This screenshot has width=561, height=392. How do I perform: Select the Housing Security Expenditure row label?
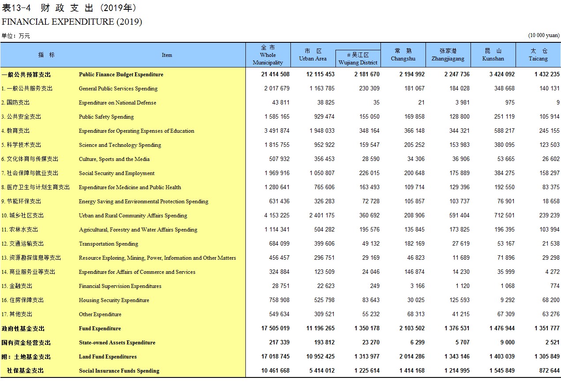pyautogui.click(x=114, y=300)
